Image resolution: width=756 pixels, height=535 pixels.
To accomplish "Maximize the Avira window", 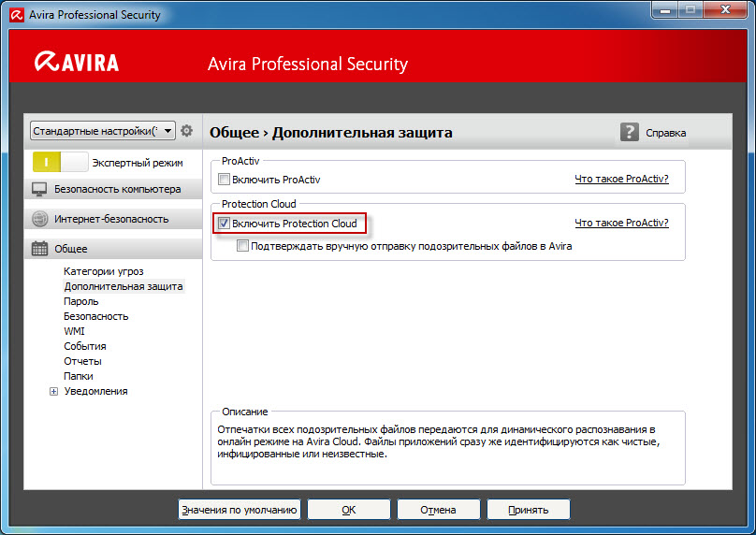I will 691,10.
